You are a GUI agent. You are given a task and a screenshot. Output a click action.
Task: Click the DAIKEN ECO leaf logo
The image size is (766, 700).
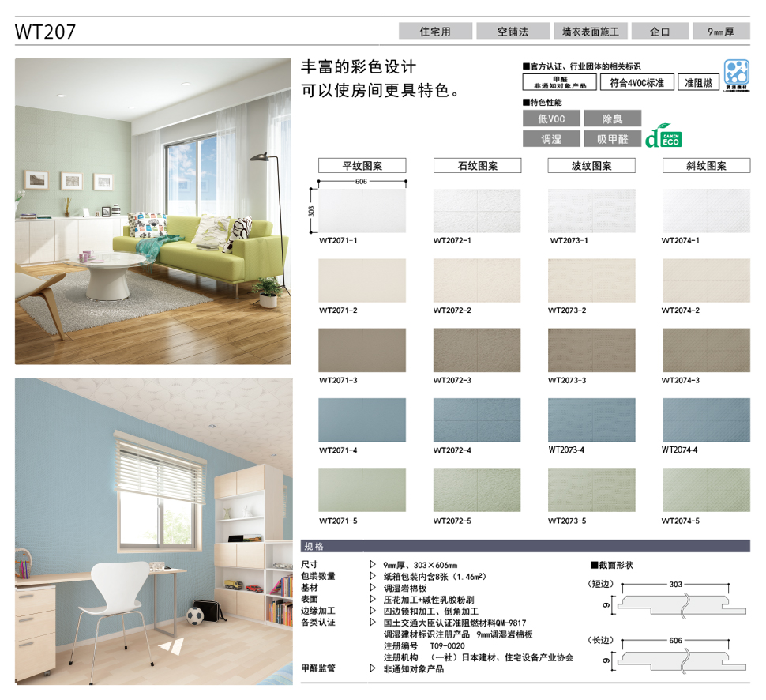pos(663,137)
